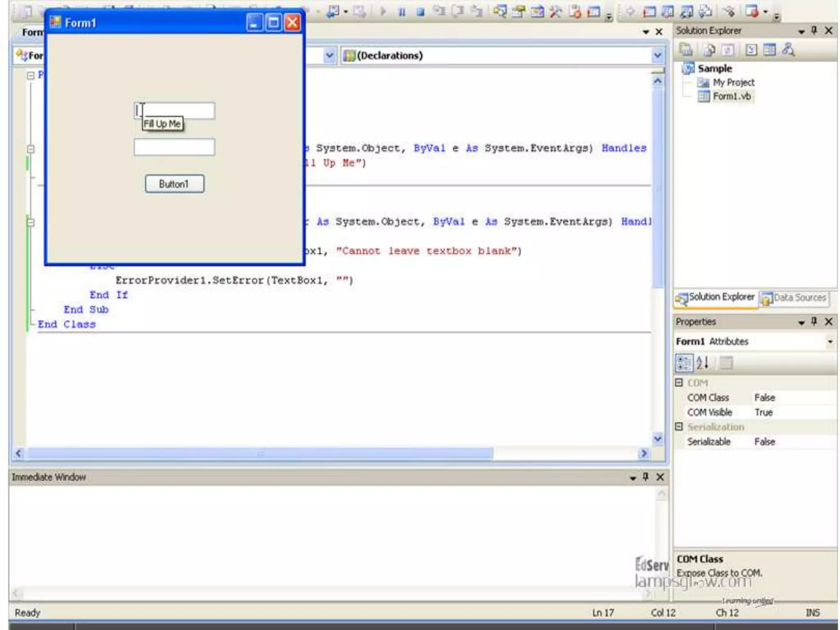Pin the Solution Explorer panel
The image size is (840, 630).
[x=815, y=30]
